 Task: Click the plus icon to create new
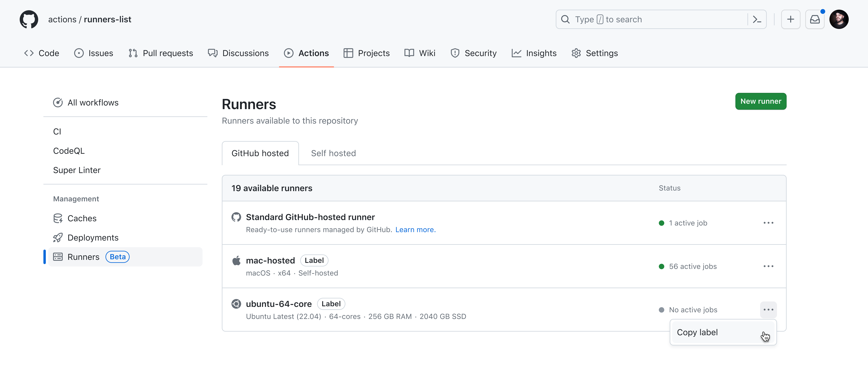791,19
